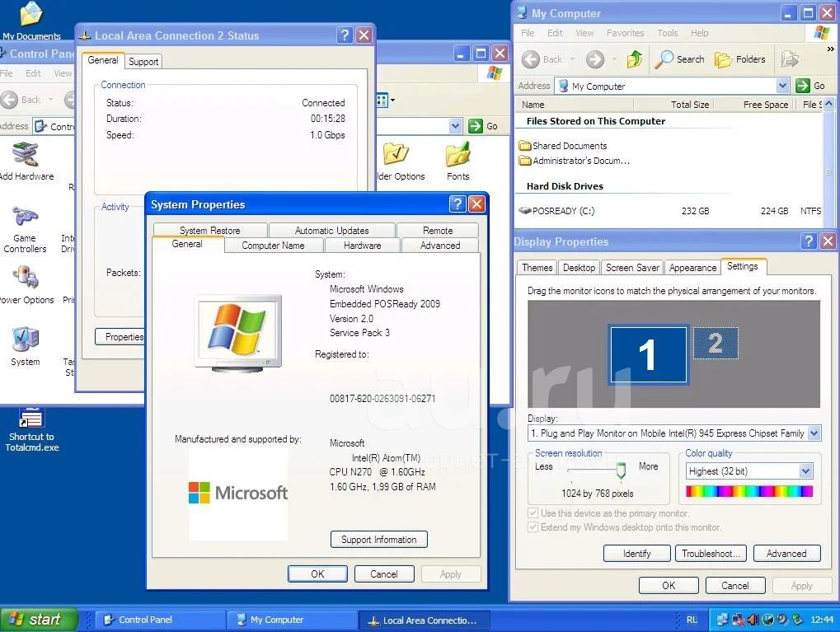Open the Folder Options icon
This screenshot has width=840, height=632.
(x=399, y=162)
